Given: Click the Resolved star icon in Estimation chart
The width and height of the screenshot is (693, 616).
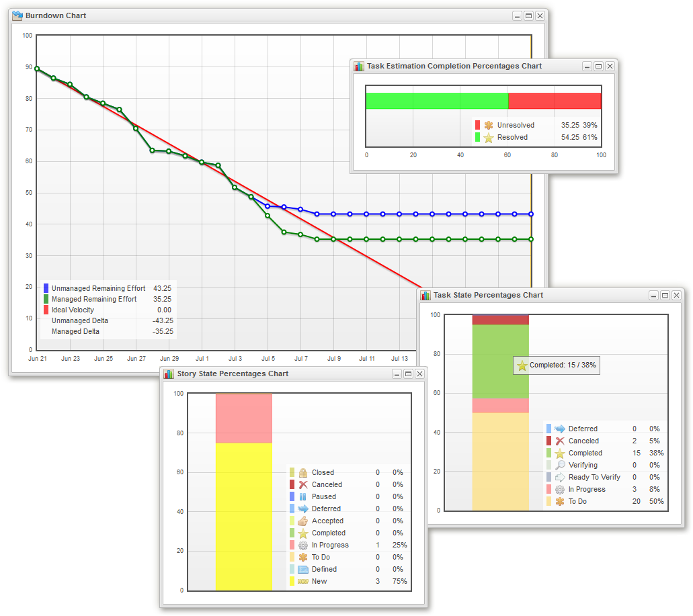Looking at the screenshot, I should pos(489,137).
